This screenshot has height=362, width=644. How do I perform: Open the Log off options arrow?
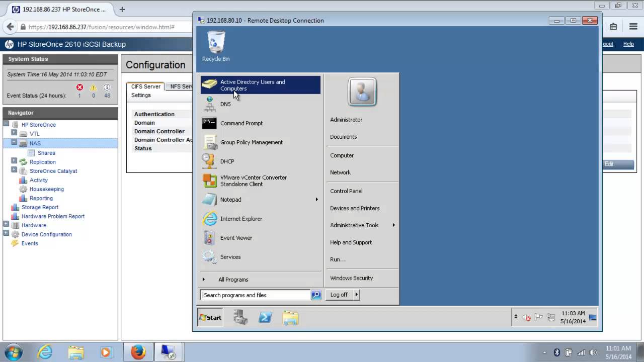pyautogui.click(x=356, y=295)
